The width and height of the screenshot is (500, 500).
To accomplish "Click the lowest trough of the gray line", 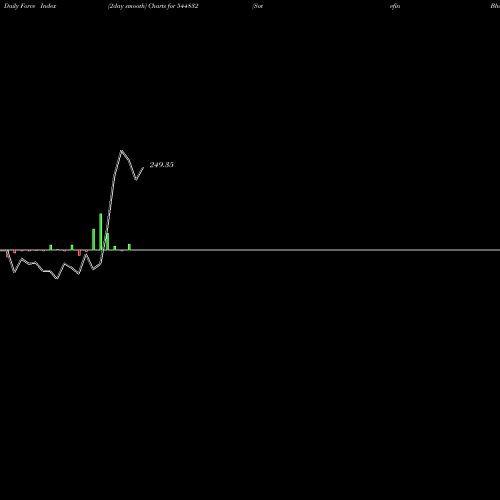I will pos(57,278).
